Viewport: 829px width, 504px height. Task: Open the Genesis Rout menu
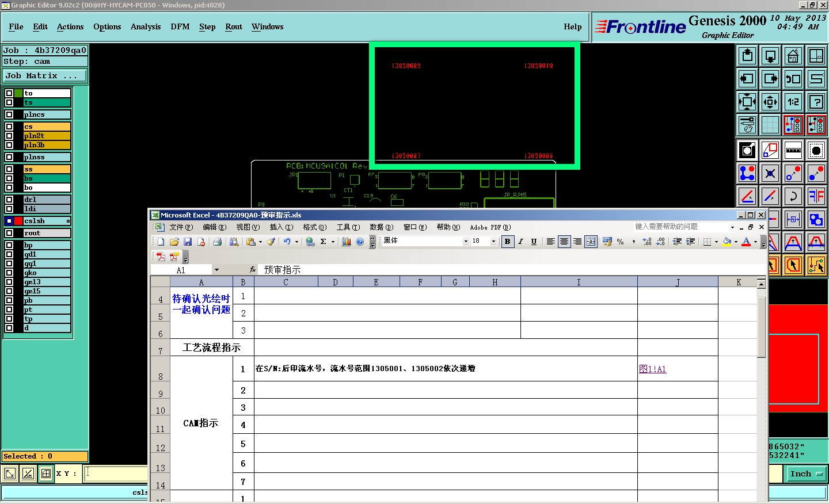234,26
